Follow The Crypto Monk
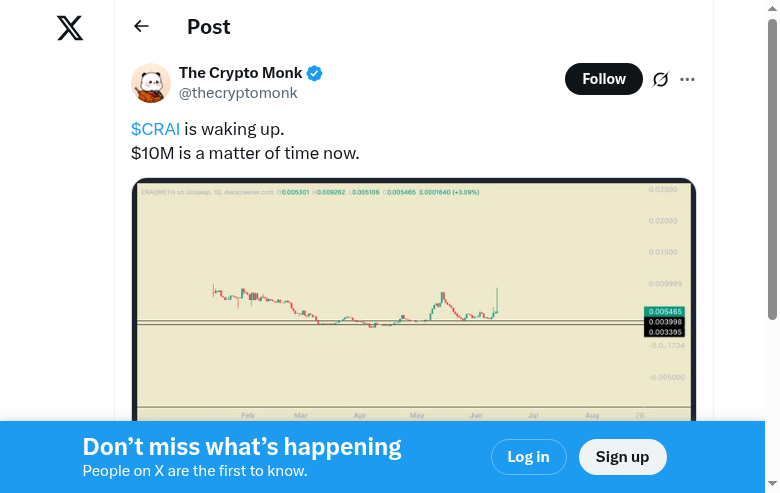 point(603,79)
